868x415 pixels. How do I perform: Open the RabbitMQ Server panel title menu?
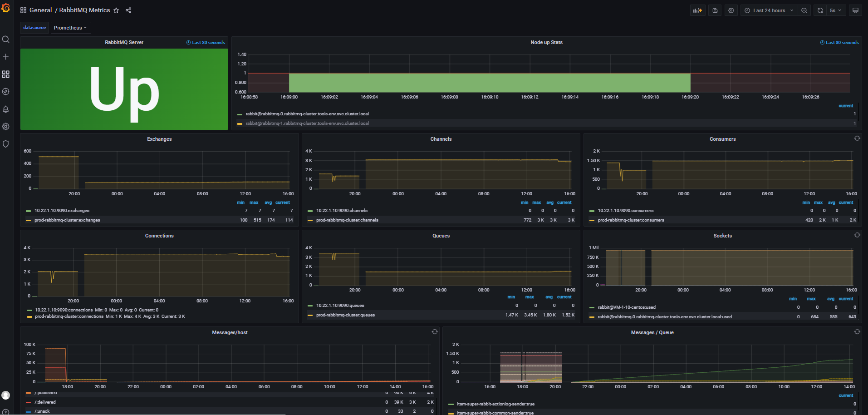[124, 42]
